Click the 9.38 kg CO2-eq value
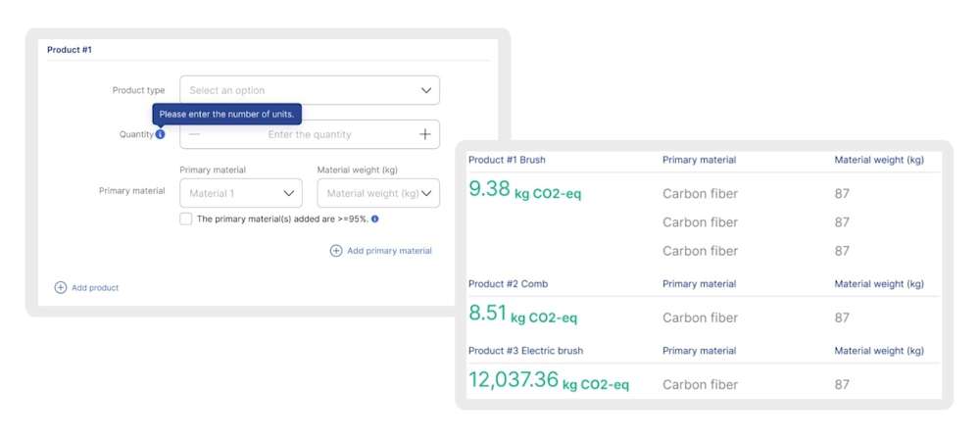Screen dimensions: 980x438 525,190
